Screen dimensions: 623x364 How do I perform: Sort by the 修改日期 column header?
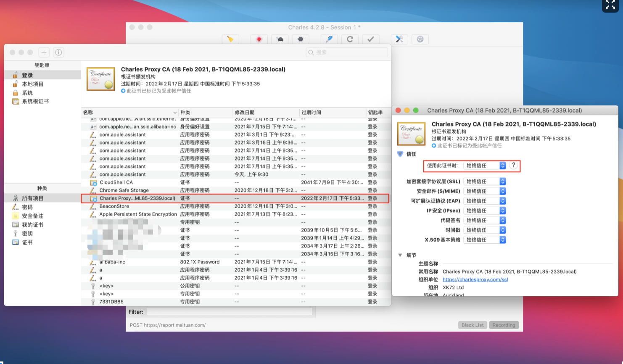pos(266,113)
